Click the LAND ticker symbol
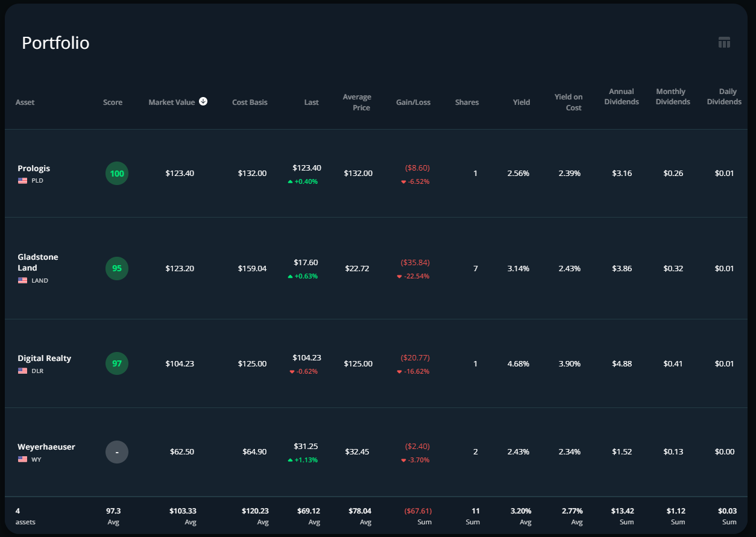This screenshot has height=537, width=756. pos(40,280)
